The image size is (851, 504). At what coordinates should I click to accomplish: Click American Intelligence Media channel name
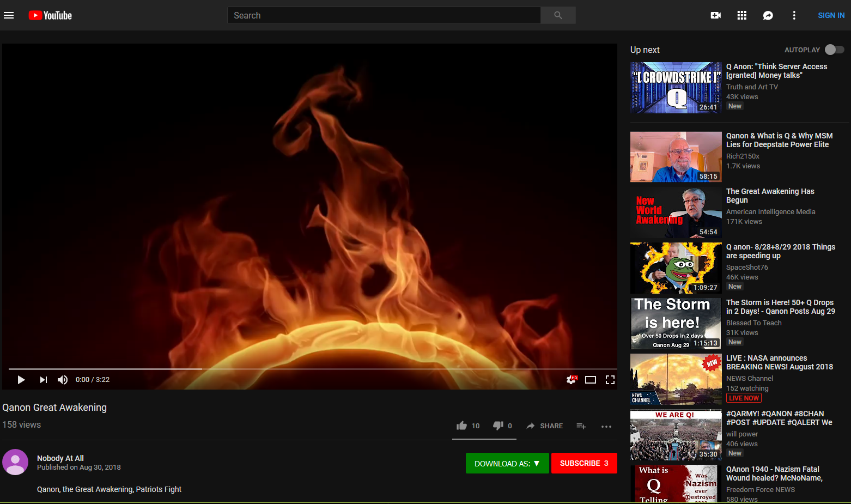point(771,212)
